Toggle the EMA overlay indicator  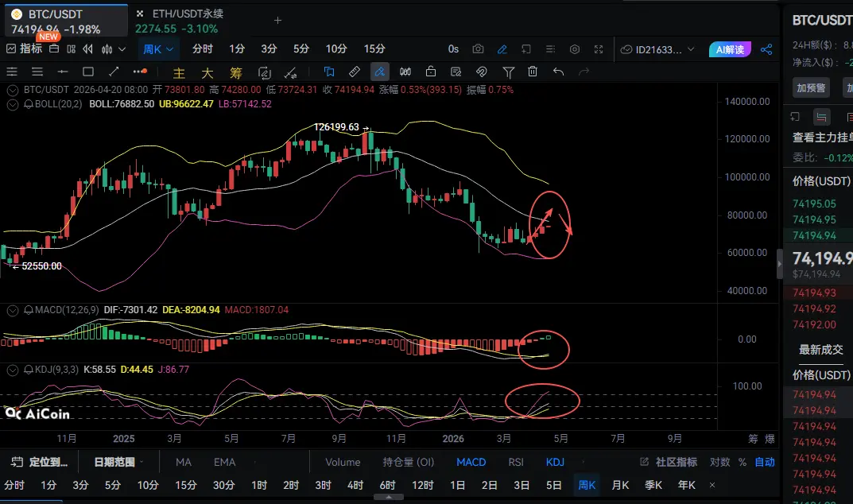click(224, 462)
